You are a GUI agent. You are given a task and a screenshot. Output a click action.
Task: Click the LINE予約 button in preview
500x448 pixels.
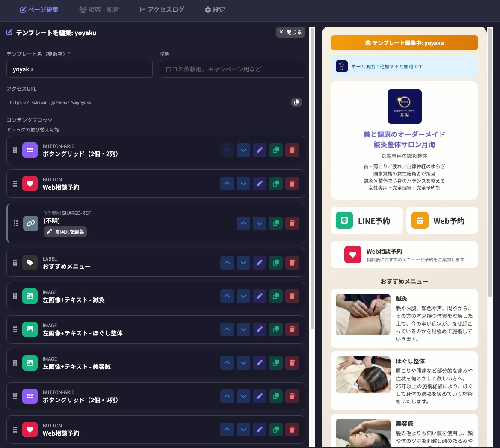coord(367,220)
